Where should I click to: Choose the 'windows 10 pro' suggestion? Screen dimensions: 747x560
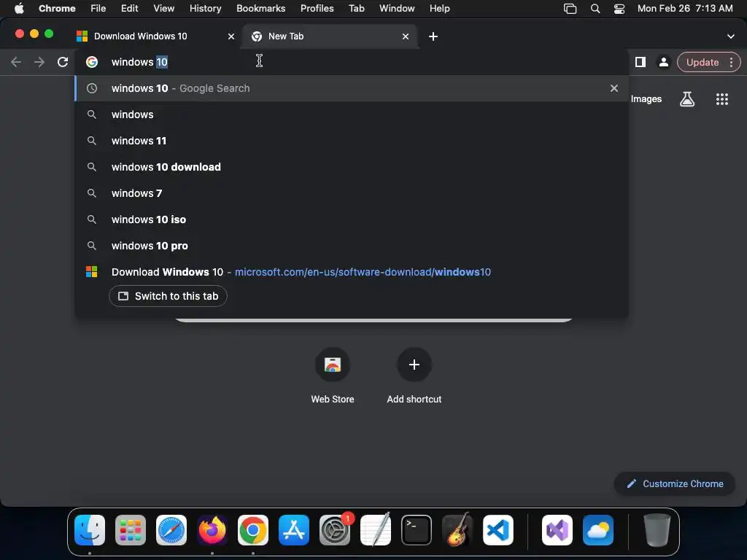tap(352, 246)
